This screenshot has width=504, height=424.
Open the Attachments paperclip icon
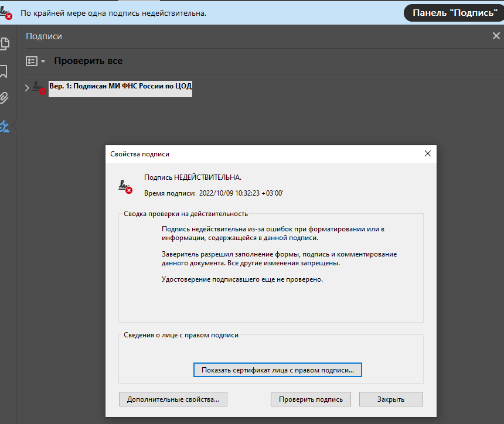[4, 98]
